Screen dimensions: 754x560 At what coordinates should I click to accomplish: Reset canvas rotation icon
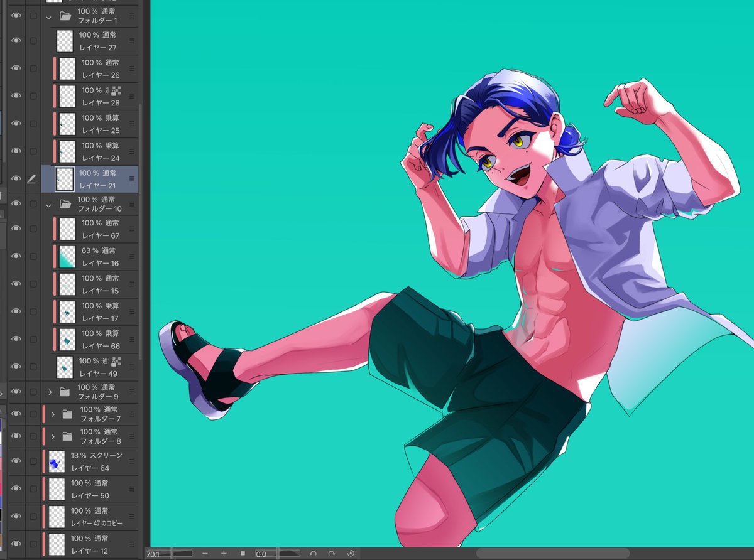351,554
